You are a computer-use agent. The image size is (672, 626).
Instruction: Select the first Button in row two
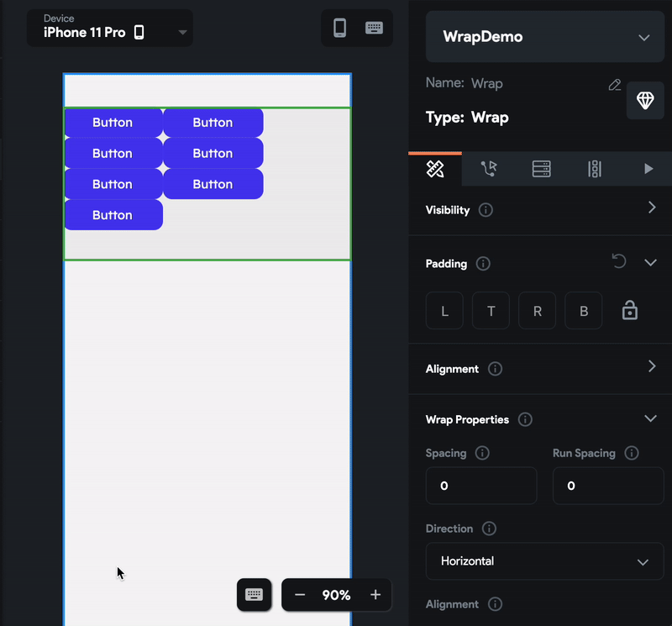click(113, 154)
